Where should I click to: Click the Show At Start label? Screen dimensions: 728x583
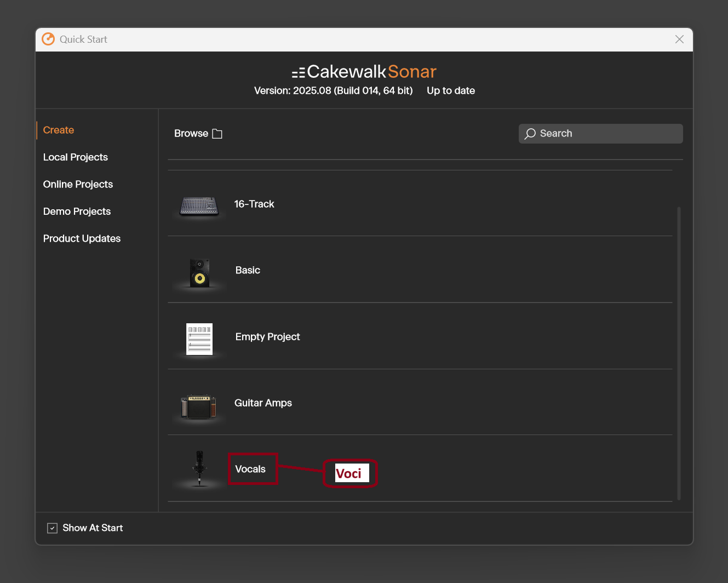point(93,528)
